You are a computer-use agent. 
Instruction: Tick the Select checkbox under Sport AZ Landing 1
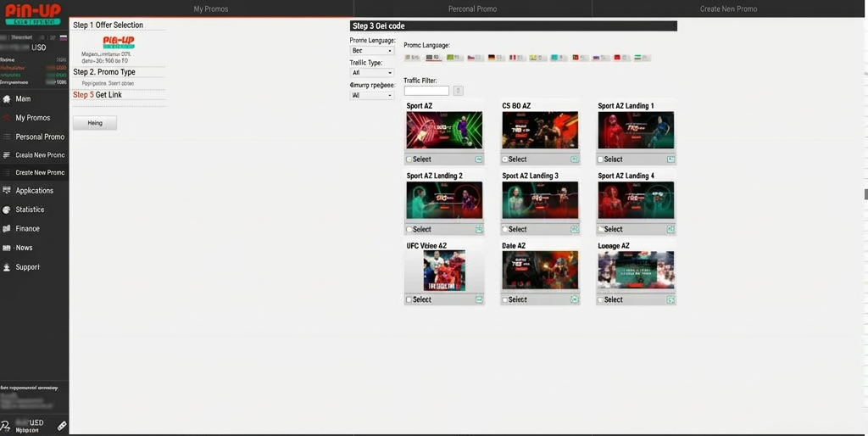(600, 159)
